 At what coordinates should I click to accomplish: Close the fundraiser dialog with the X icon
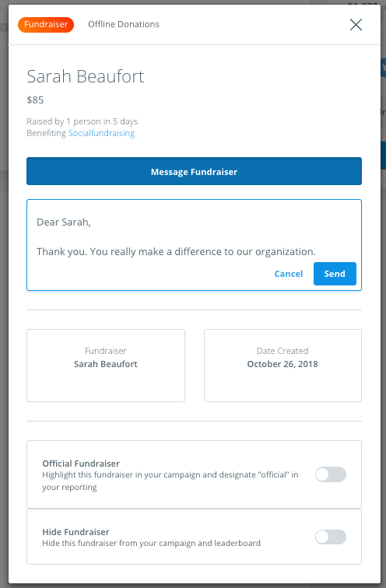[x=356, y=25]
